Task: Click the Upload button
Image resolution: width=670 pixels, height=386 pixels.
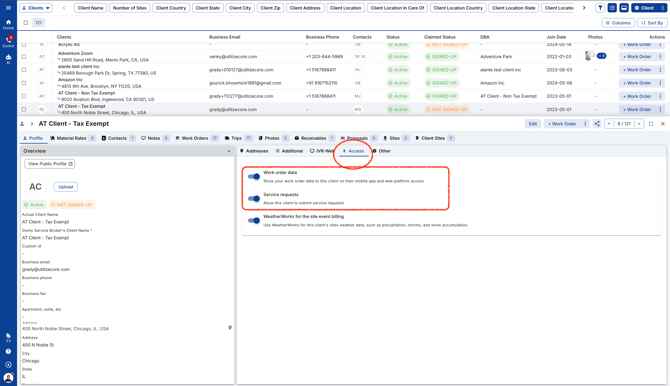Action: point(65,187)
